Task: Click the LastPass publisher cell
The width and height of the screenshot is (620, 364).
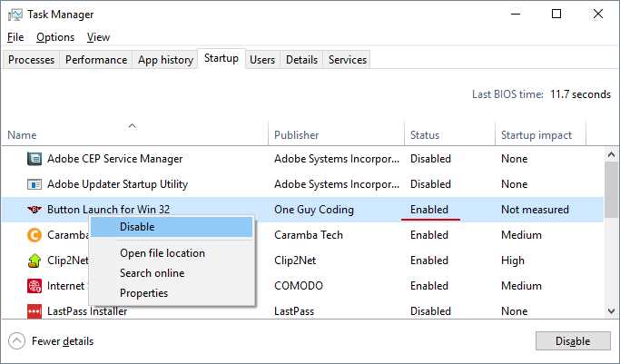Action: point(294,311)
